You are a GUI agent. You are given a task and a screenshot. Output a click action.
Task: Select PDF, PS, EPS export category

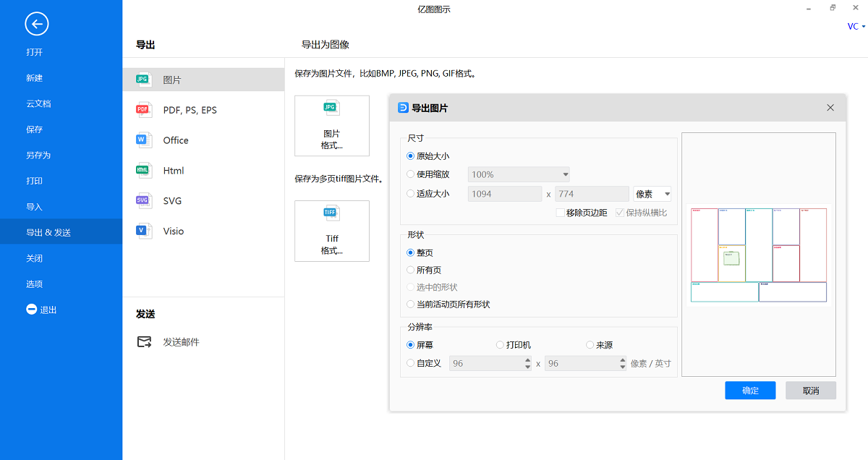coord(203,110)
